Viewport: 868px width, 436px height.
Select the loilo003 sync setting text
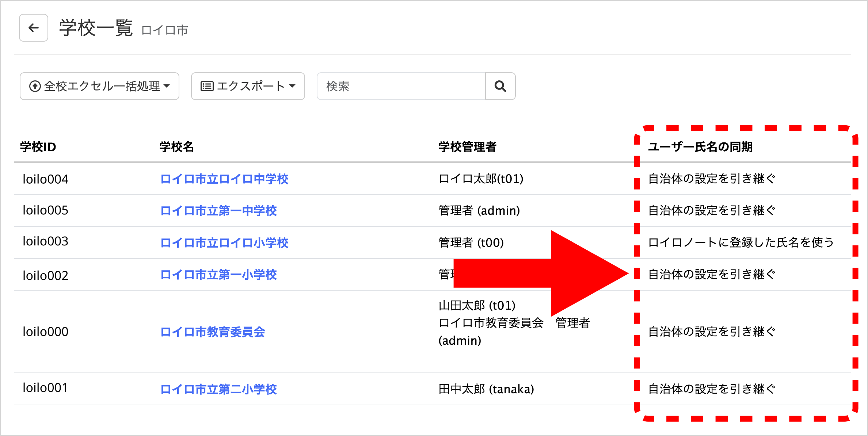click(741, 242)
